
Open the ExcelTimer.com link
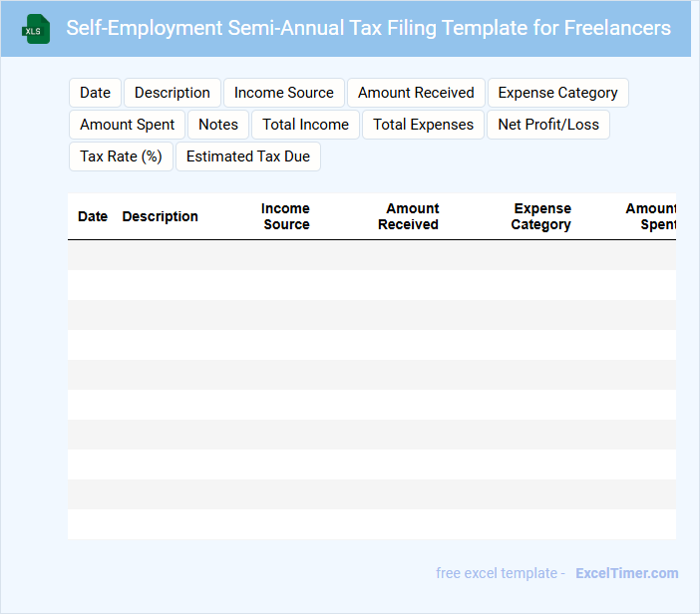pos(626,573)
